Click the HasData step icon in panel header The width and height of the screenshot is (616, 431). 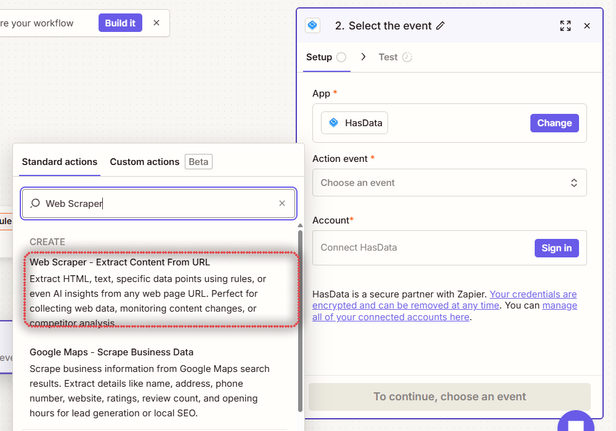click(313, 26)
